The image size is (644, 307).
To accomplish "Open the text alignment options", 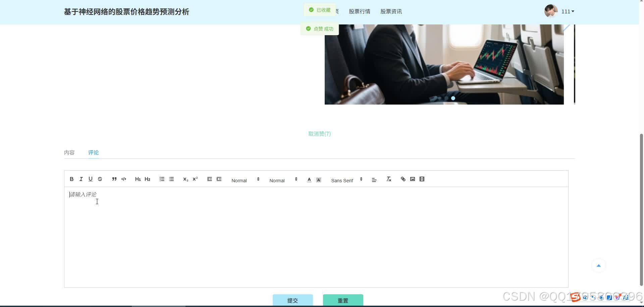I will click(x=374, y=180).
